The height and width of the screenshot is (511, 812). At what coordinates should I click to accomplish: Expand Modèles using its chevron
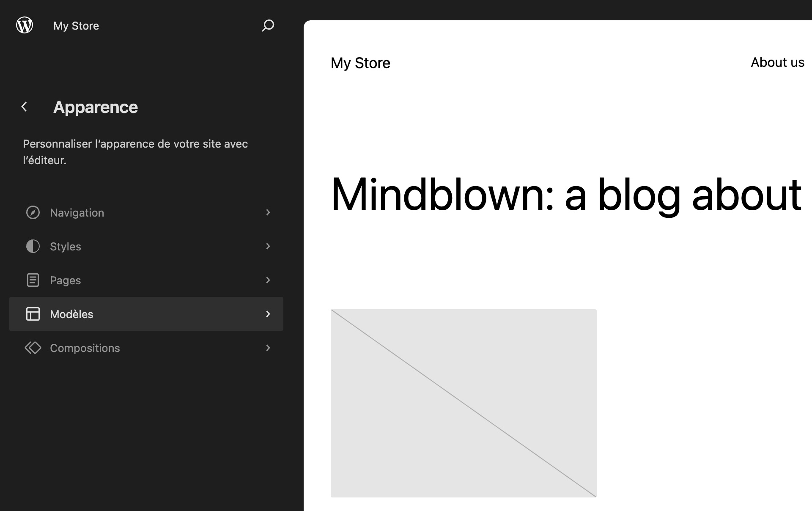(x=268, y=314)
